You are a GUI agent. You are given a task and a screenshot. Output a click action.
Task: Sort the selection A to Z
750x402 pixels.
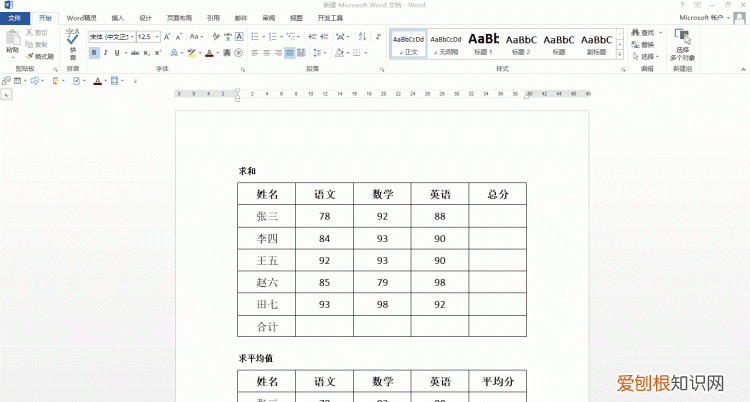tap(363, 37)
